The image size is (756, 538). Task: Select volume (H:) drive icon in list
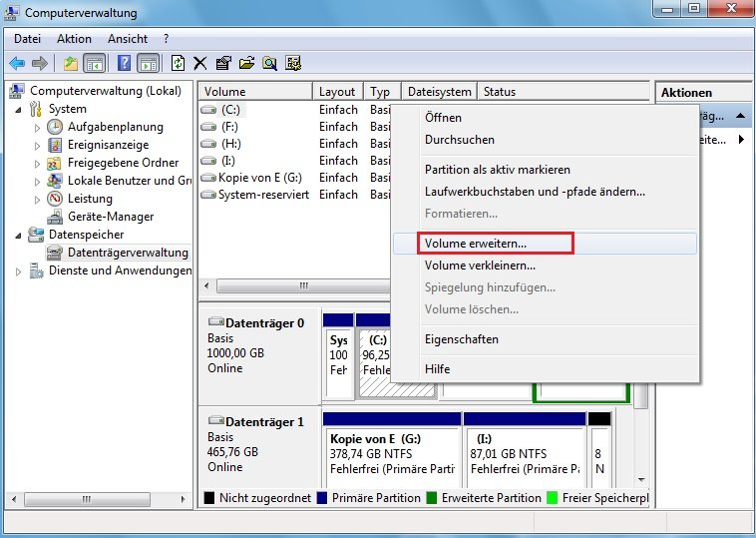pyautogui.click(x=208, y=144)
